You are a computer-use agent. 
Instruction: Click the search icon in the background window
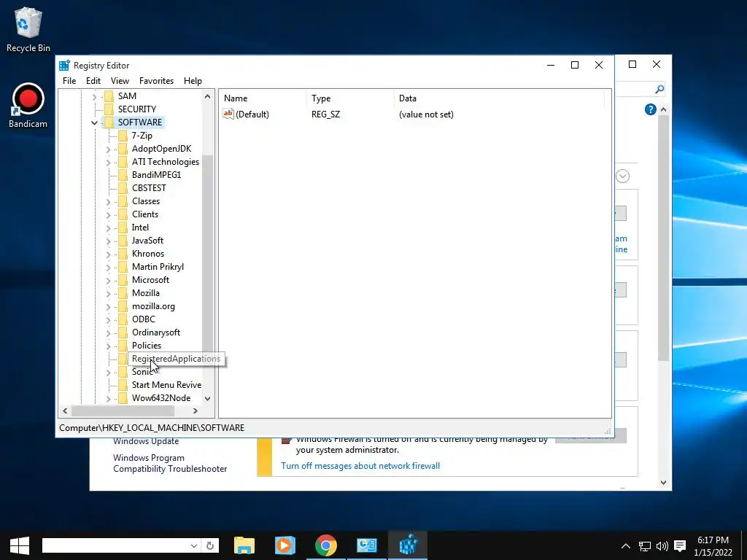pos(659,89)
